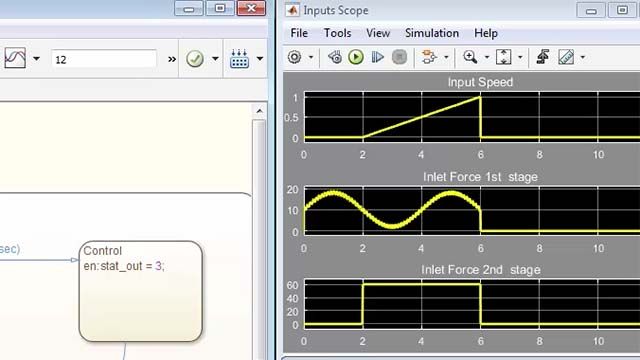Click scale axes limits icon
The width and height of the screenshot is (640, 360).
(503, 57)
